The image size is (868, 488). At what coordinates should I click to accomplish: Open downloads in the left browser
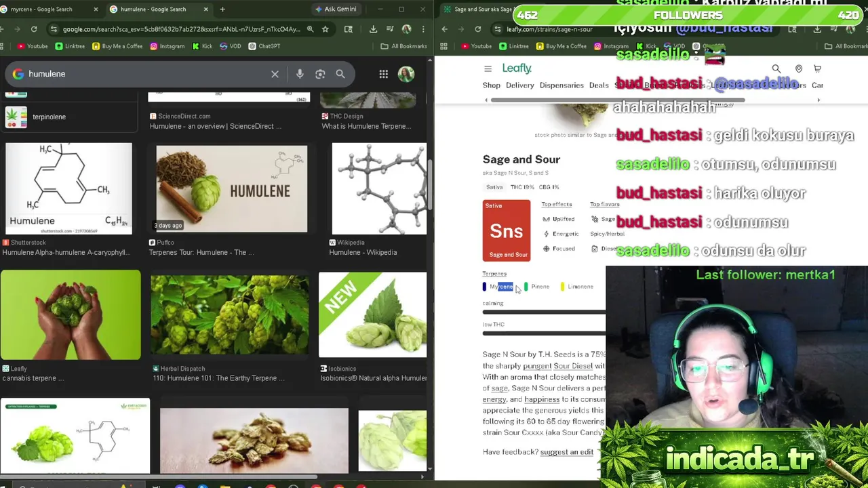pyautogui.click(x=373, y=29)
